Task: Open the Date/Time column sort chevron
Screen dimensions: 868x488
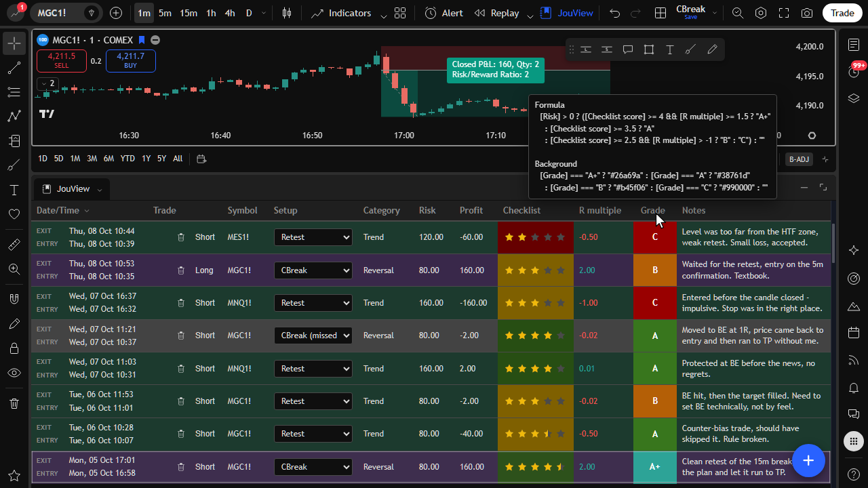Action: click(87, 211)
